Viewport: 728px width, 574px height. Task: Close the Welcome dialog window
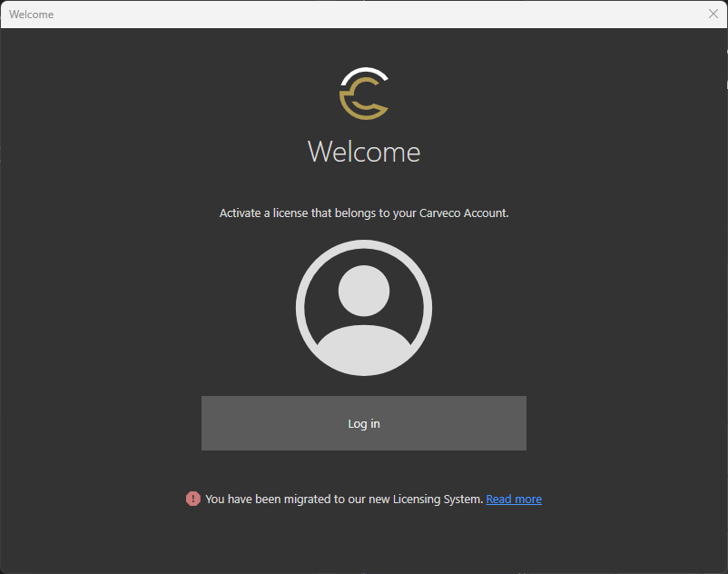click(713, 14)
